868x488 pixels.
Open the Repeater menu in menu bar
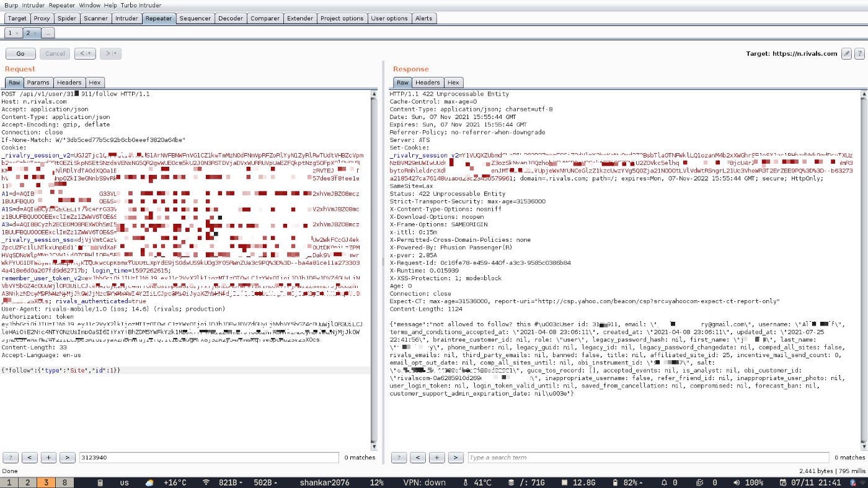click(x=62, y=5)
